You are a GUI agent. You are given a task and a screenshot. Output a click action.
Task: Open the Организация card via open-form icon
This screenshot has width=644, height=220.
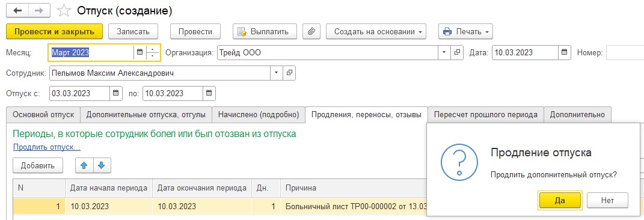click(457, 52)
